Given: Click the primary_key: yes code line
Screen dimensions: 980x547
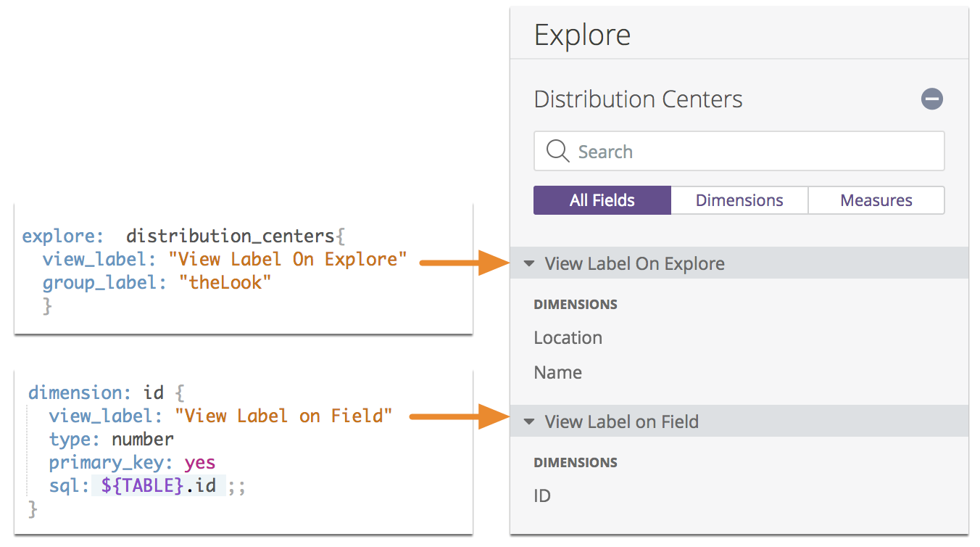Looking at the screenshot, I should coord(132,463).
